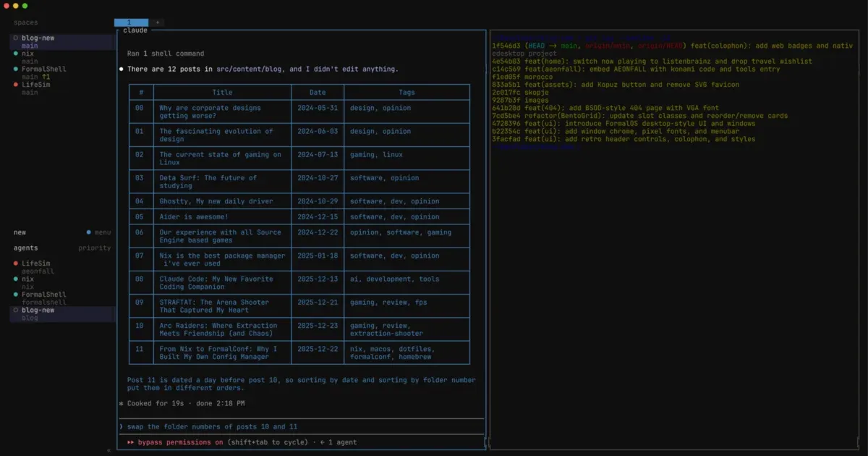Click 'STRAFTAT: The Arena Shooter' title

[214, 306]
